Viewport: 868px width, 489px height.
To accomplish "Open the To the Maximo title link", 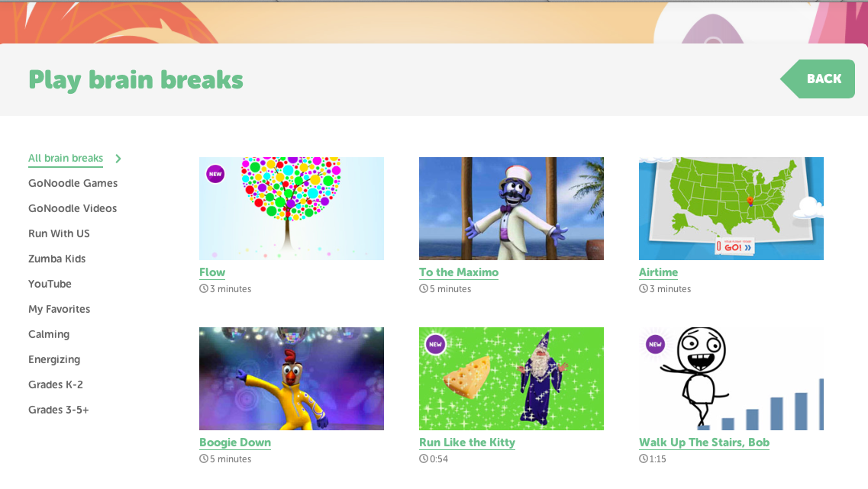I will pos(459,272).
